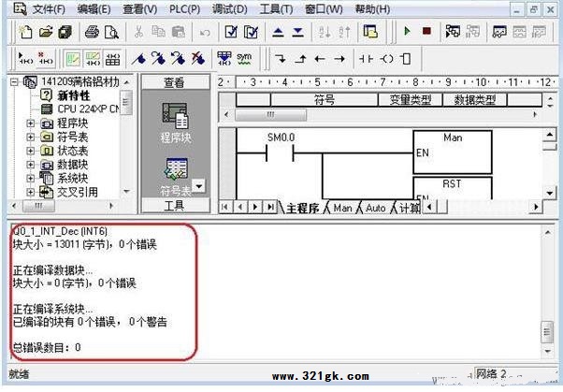The image size is (563, 392).
Task: Set PLC to RUN with green arrow
Action: click(x=407, y=31)
